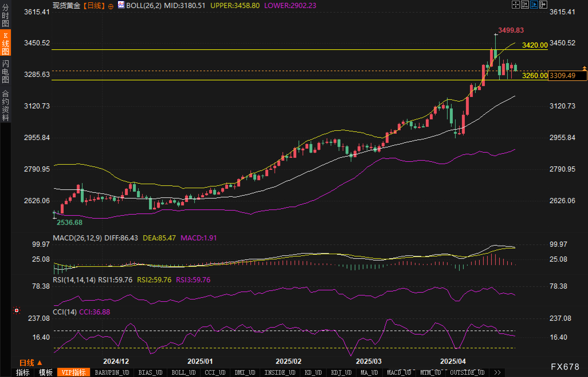
Task: Click the red sun marker beside CCI
Action: tap(17, 310)
